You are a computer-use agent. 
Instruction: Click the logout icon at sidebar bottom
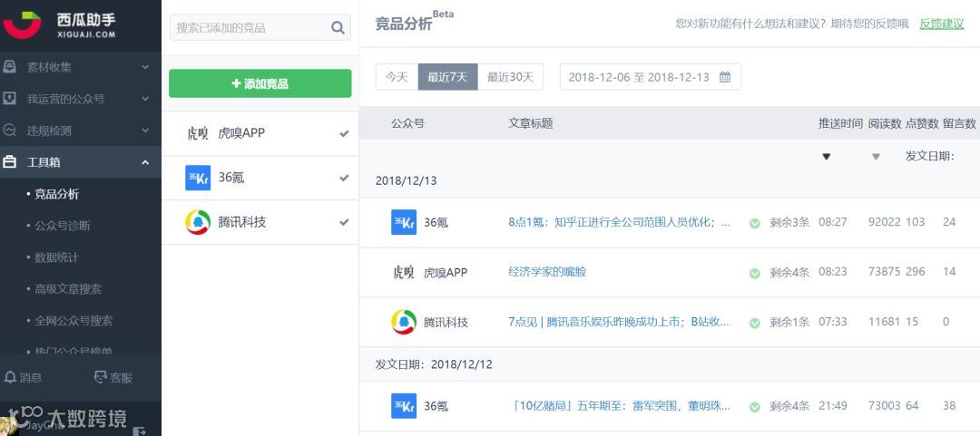click(x=140, y=431)
